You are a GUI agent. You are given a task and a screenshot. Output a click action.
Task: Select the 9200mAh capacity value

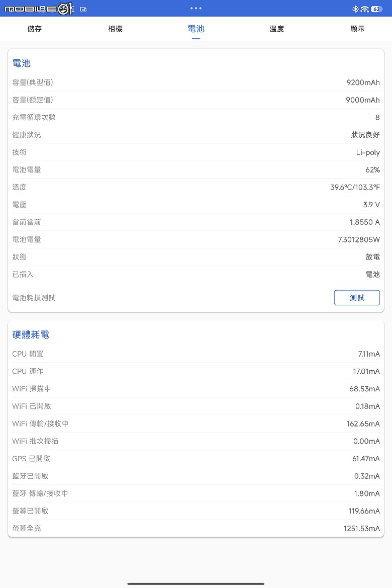(363, 82)
